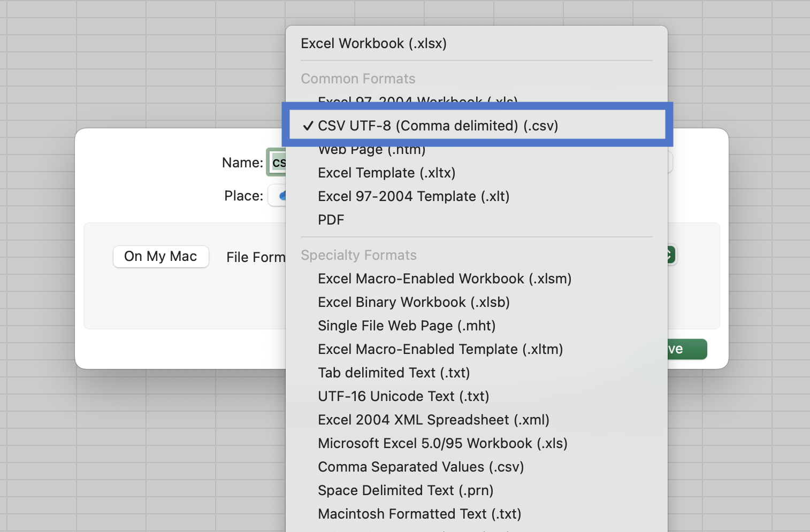Choose Space Delimited Text (.prn)
This screenshot has width=810, height=532.
pyautogui.click(x=405, y=490)
